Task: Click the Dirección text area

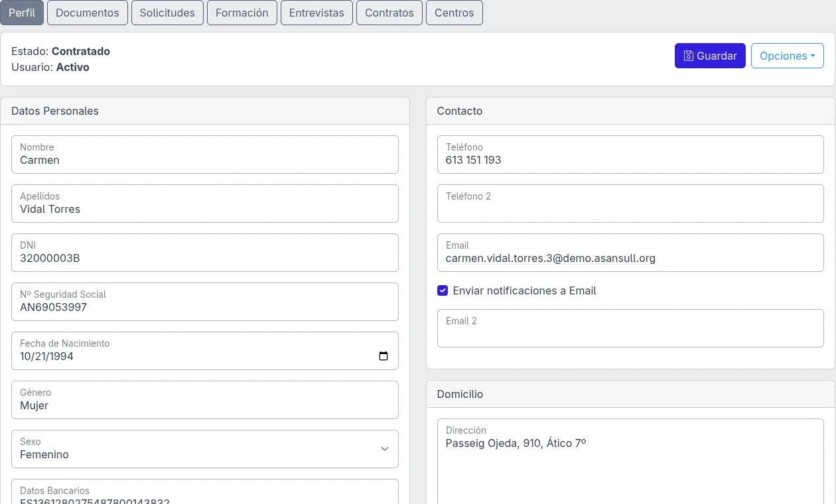Action: tap(630, 461)
